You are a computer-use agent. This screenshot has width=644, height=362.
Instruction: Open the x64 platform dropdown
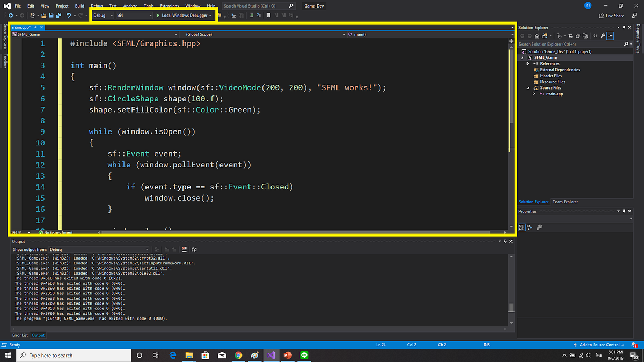coord(135,16)
